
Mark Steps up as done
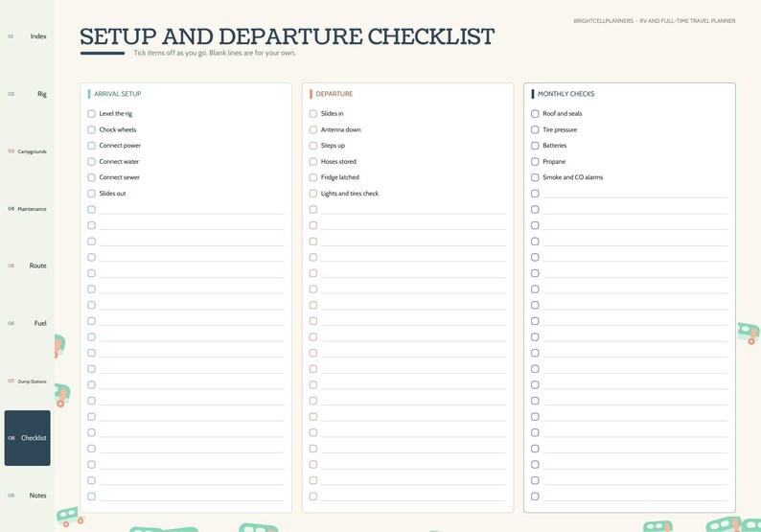tap(313, 146)
